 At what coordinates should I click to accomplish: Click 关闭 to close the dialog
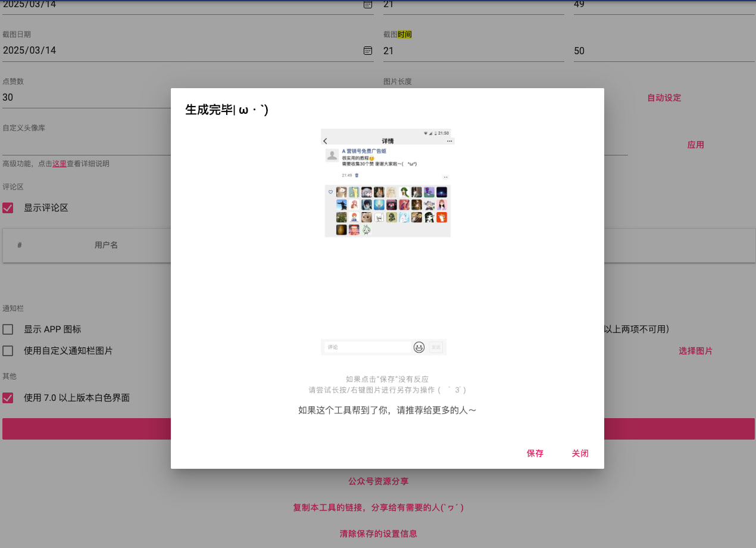pyautogui.click(x=580, y=453)
